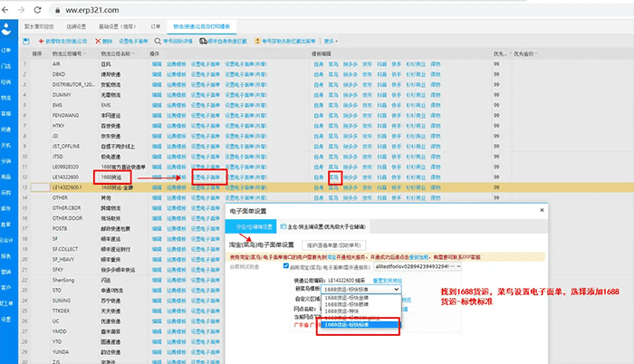Reload the page with the refresh icon

tap(37, 10)
